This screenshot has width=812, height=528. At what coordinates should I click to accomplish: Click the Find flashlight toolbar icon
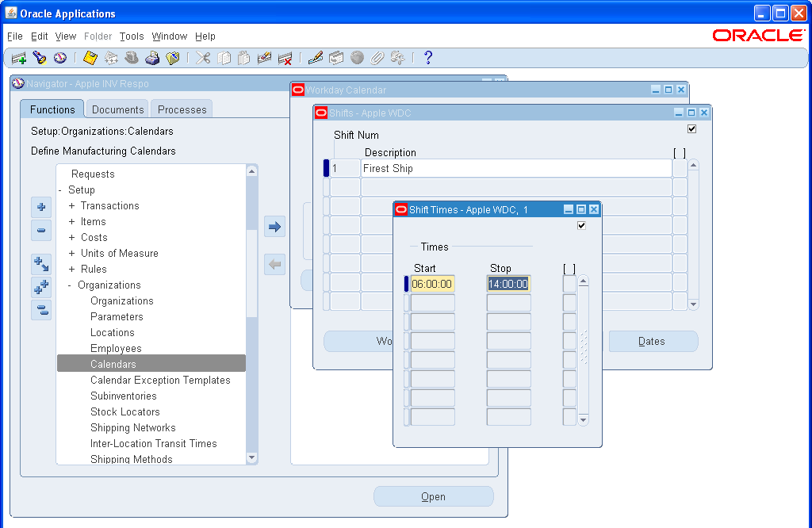pos(40,58)
